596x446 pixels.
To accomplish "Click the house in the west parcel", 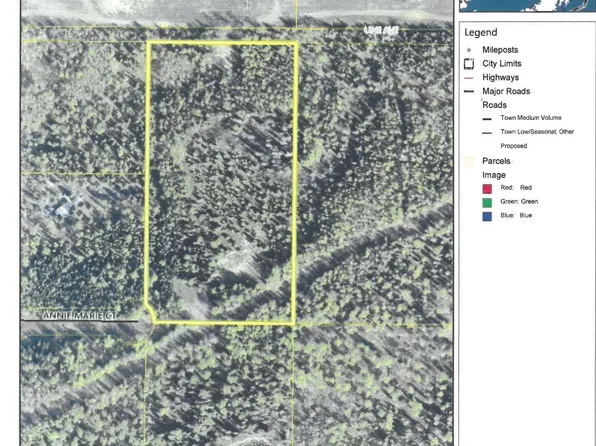I will pos(63,207).
